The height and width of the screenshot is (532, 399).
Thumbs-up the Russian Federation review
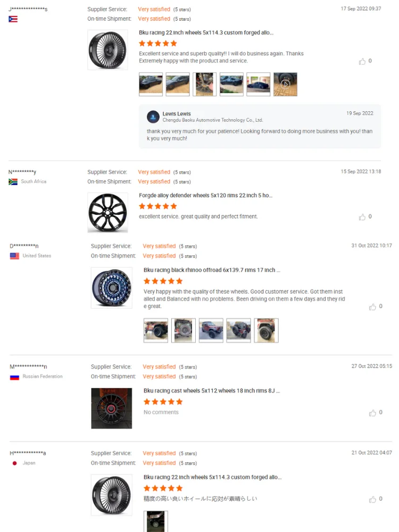tap(372, 413)
